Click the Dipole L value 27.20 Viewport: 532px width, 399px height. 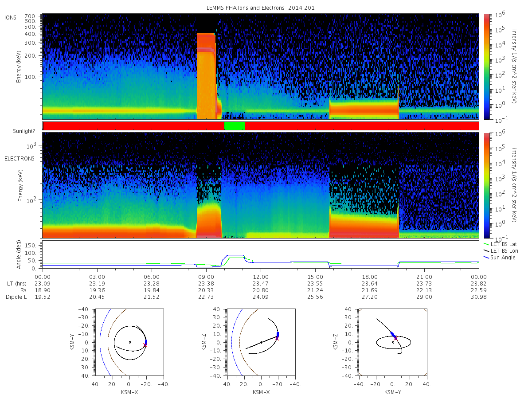pos(370,297)
